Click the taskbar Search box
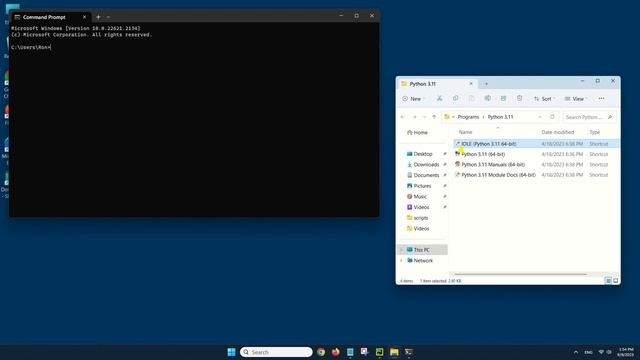This screenshot has height=360, width=640. click(276, 352)
